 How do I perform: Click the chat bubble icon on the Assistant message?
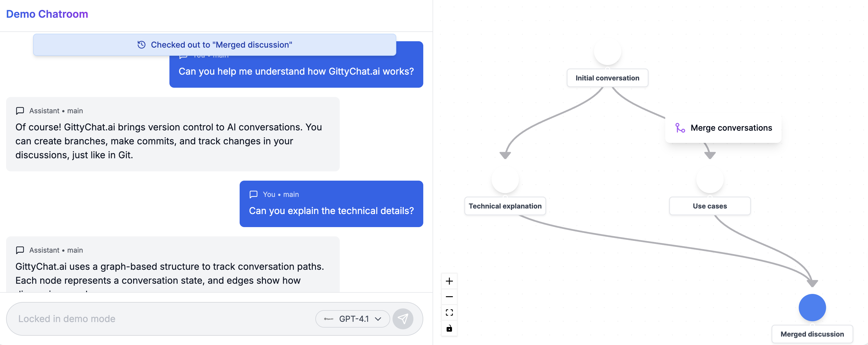coord(20,111)
